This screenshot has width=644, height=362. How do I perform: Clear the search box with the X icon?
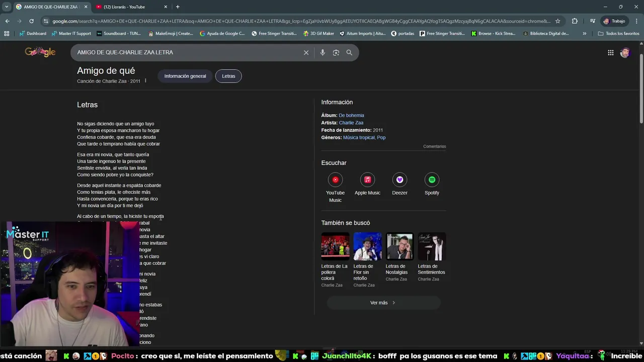click(x=306, y=52)
